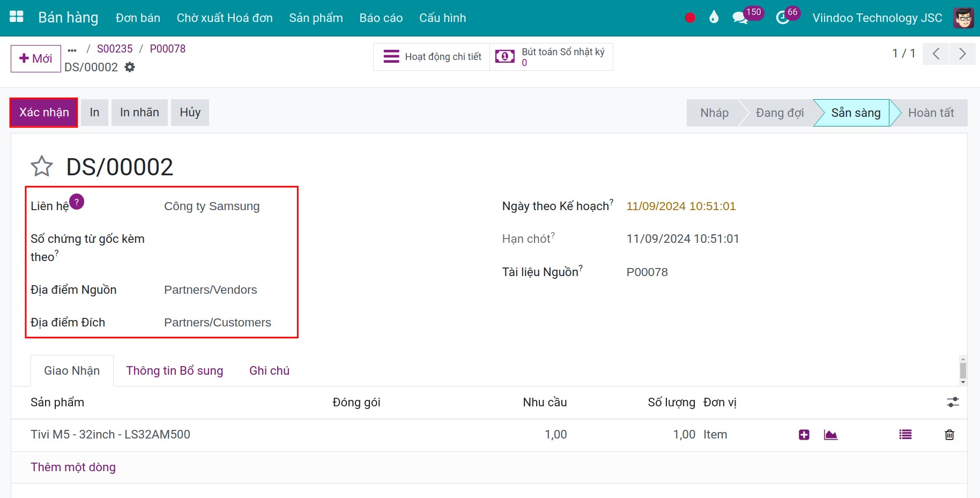The image size is (980, 498).
Task: Open the Cấu hình menu
Action: (x=443, y=18)
